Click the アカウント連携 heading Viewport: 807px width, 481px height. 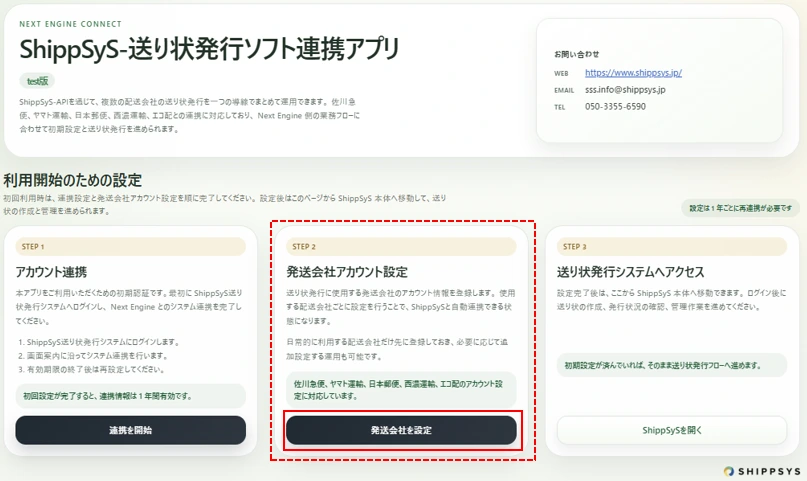point(51,272)
